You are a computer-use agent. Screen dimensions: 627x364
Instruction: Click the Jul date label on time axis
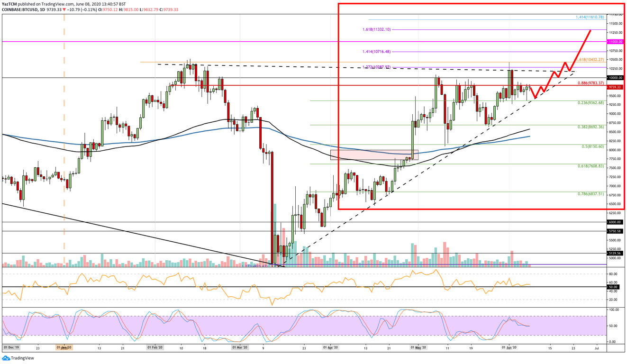(x=597, y=348)
